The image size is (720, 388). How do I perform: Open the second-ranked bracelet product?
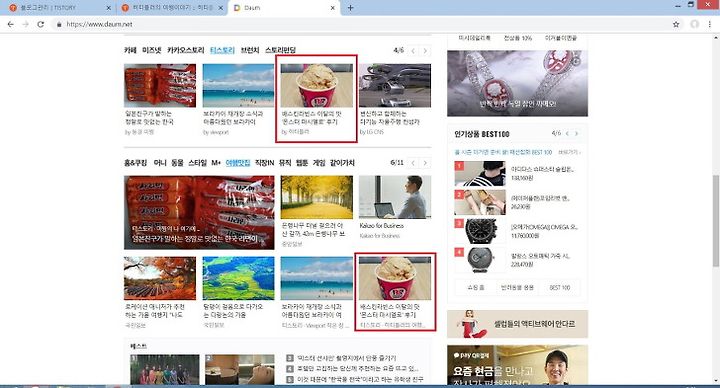coord(480,202)
